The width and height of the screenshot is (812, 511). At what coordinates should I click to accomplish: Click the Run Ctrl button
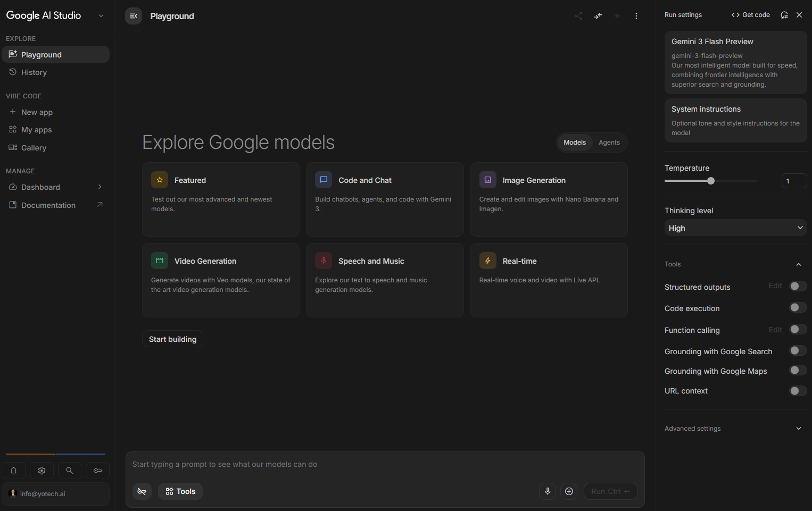(x=611, y=491)
